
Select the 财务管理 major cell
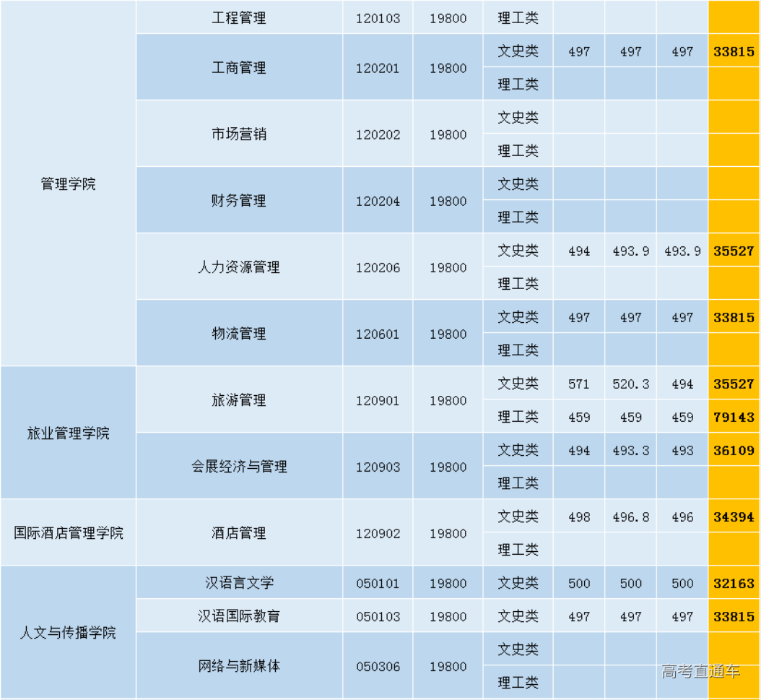238,201
